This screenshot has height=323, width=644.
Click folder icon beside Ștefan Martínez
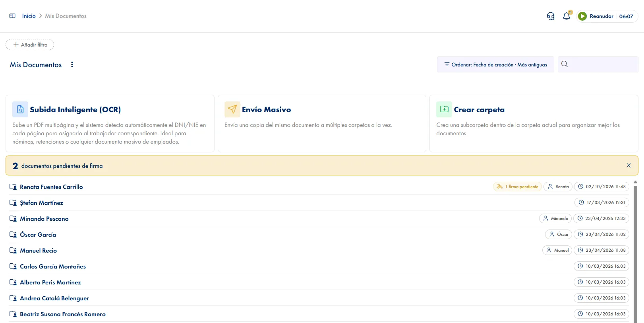13,202
